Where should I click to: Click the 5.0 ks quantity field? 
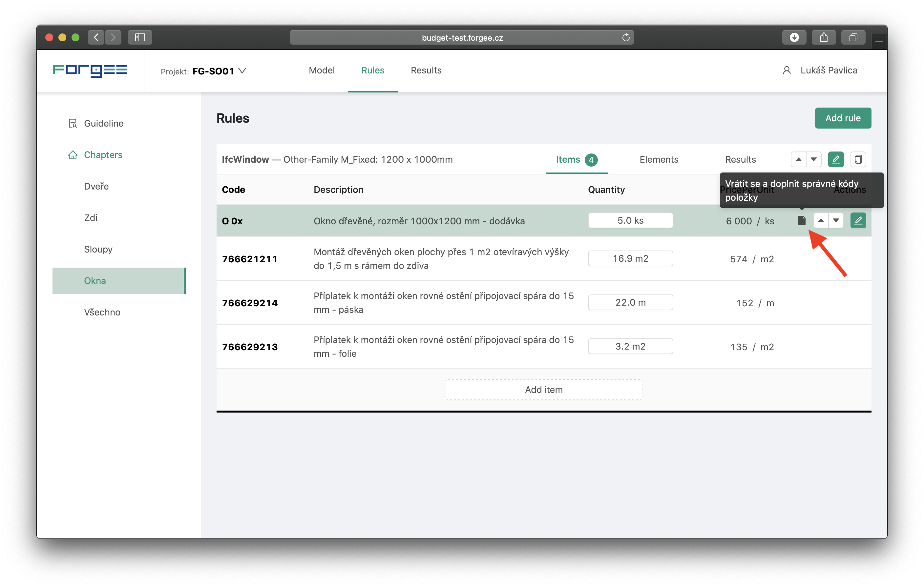pos(630,220)
